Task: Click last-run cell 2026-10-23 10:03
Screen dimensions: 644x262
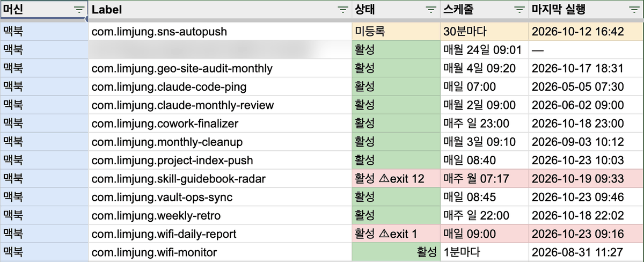Action: click(586, 160)
